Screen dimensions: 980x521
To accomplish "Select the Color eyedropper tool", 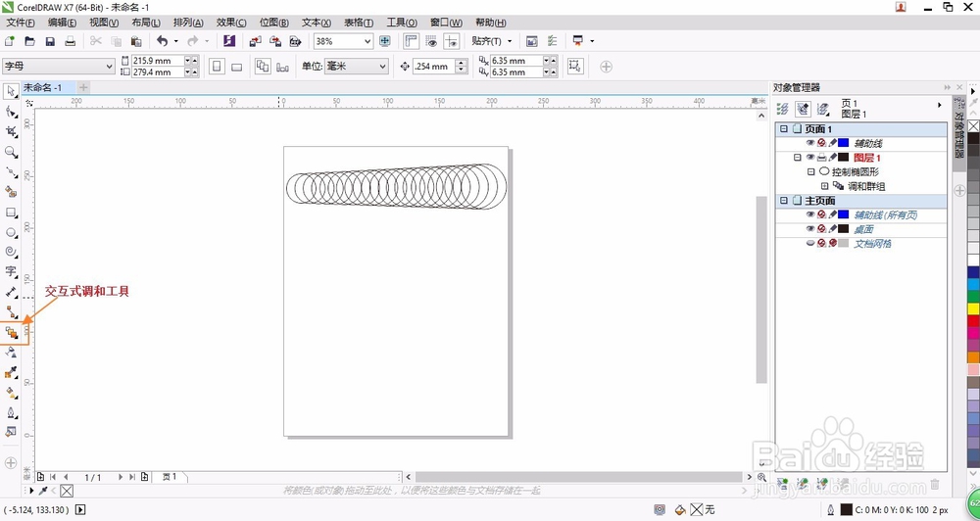I will (x=11, y=373).
